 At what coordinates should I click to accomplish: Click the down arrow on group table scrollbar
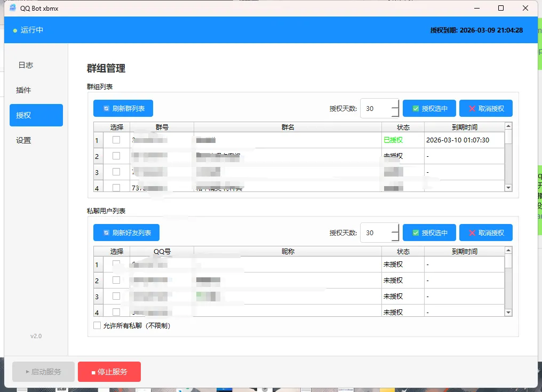coord(508,188)
